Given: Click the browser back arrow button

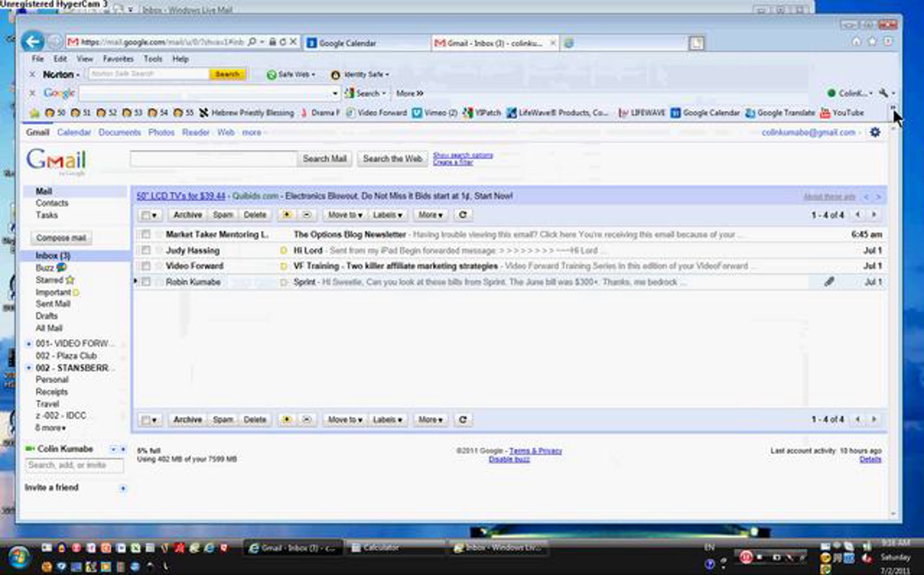Looking at the screenshot, I should click(32, 42).
